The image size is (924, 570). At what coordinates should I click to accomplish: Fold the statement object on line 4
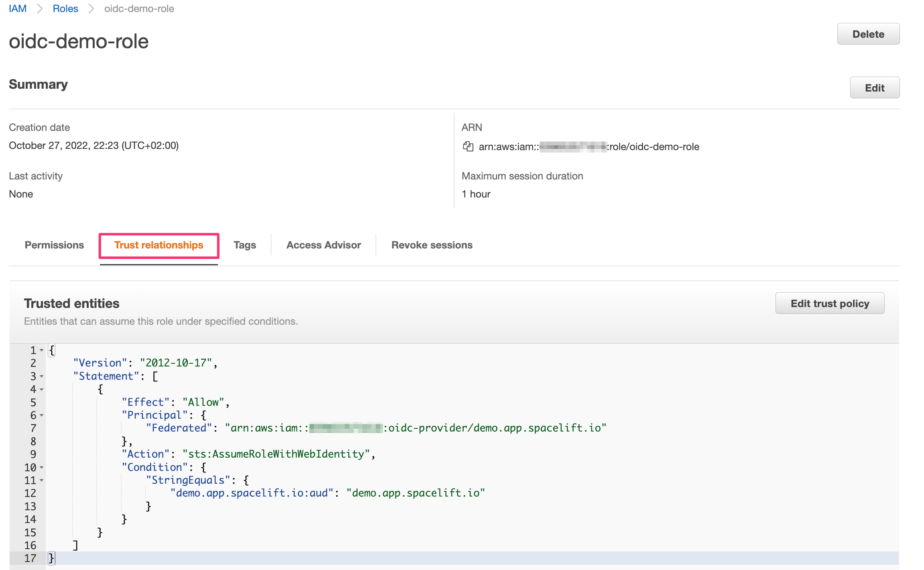pyautogui.click(x=42, y=389)
